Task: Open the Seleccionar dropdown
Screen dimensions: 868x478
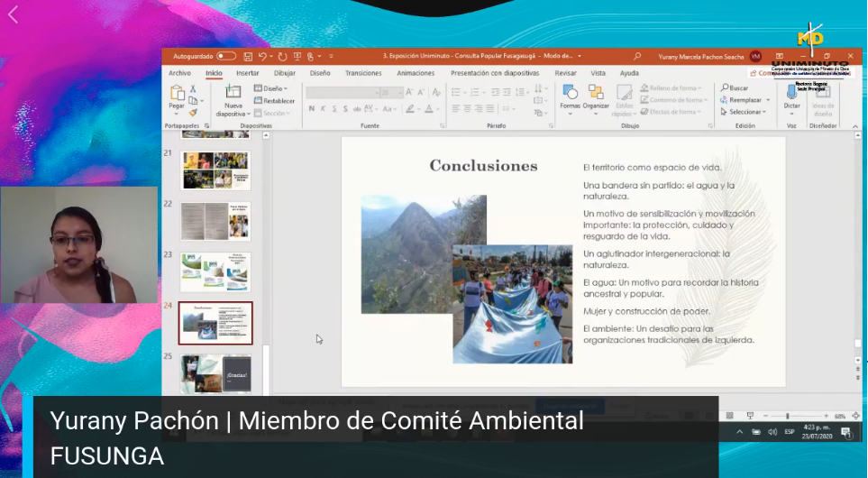Action: click(x=744, y=112)
